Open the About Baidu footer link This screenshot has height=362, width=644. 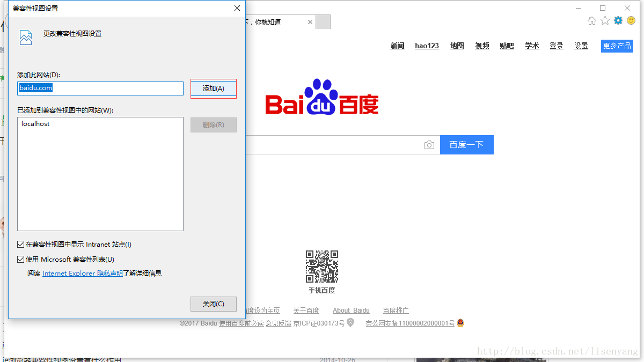tap(351, 311)
